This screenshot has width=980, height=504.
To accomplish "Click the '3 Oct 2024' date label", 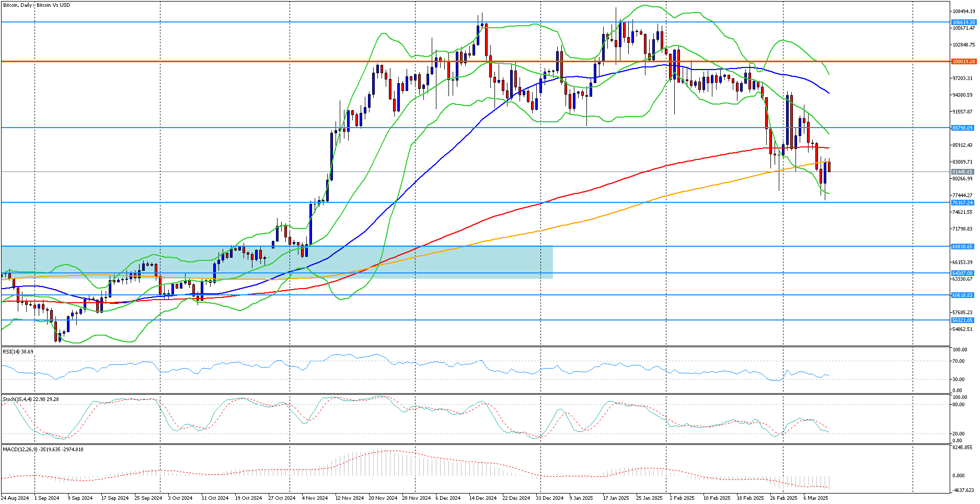I will tap(180, 498).
